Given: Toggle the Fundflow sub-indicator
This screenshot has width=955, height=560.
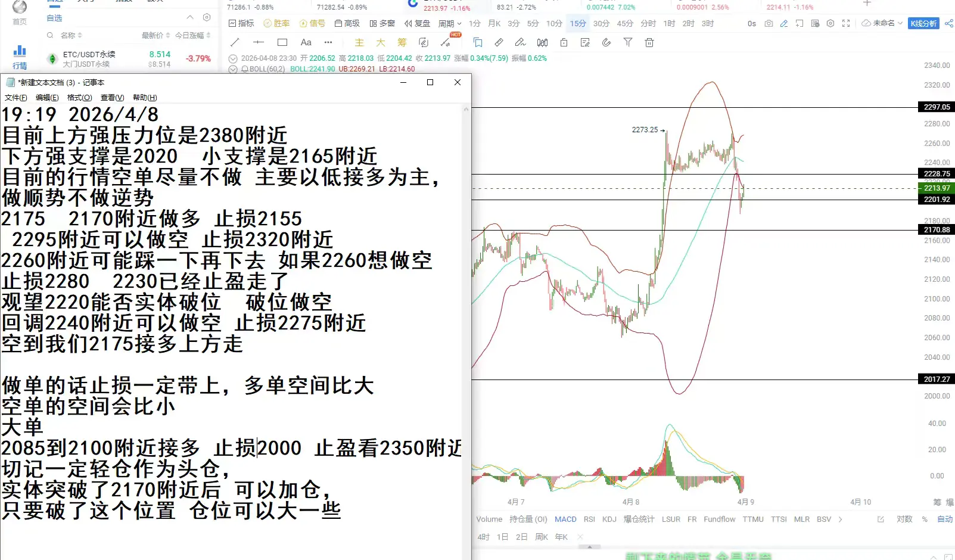Looking at the screenshot, I should tap(720, 519).
